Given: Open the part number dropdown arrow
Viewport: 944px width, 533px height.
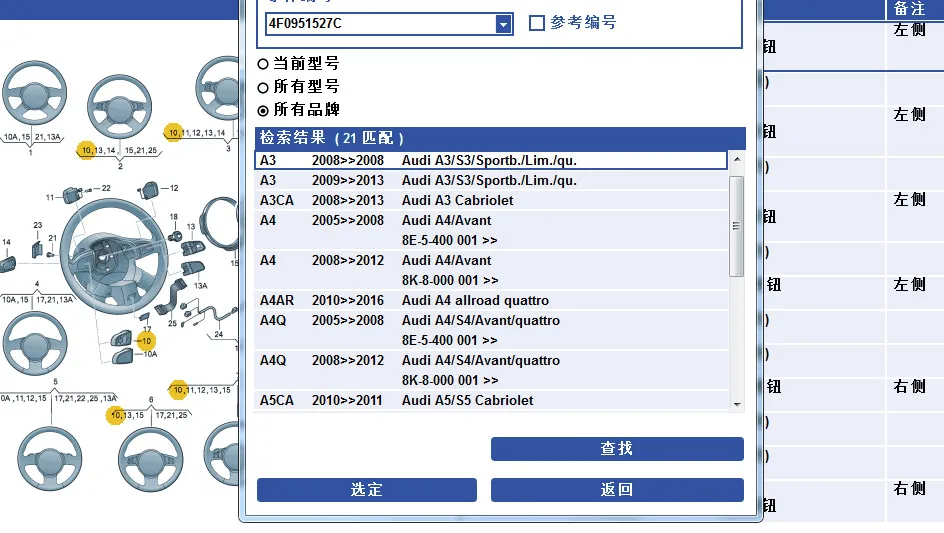Looking at the screenshot, I should pyautogui.click(x=503, y=24).
